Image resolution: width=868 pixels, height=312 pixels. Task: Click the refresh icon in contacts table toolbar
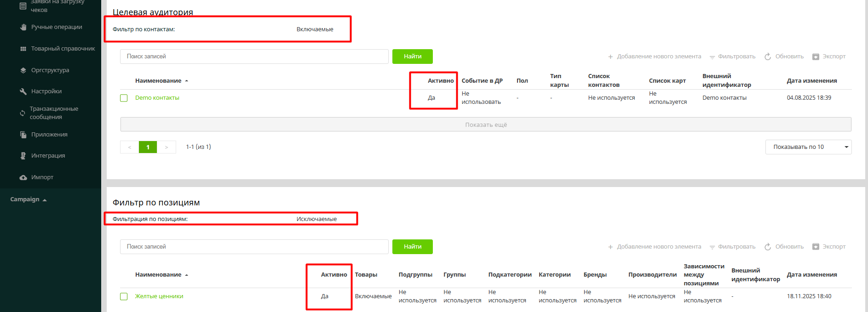[768, 57]
